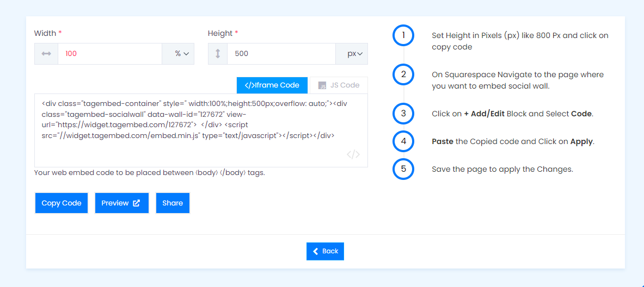Open the height unit px dropdown

coord(352,54)
